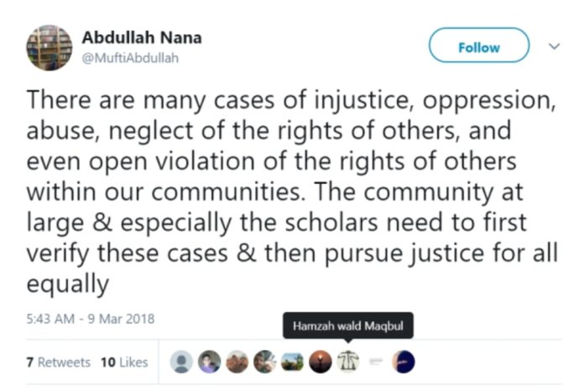Click the 5:43 AM - 9 Mar 2018 timestamp

pyautogui.click(x=90, y=319)
